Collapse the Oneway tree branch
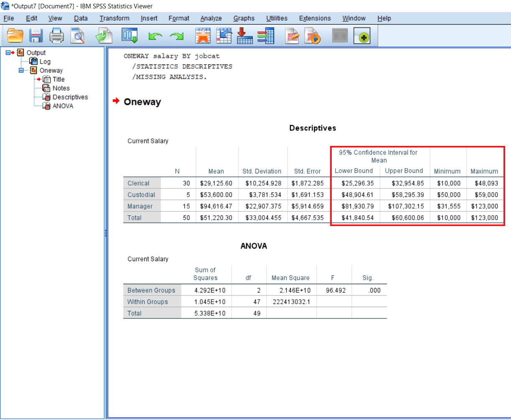The height and width of the screenshot is (420, 511). click(21, 71)
